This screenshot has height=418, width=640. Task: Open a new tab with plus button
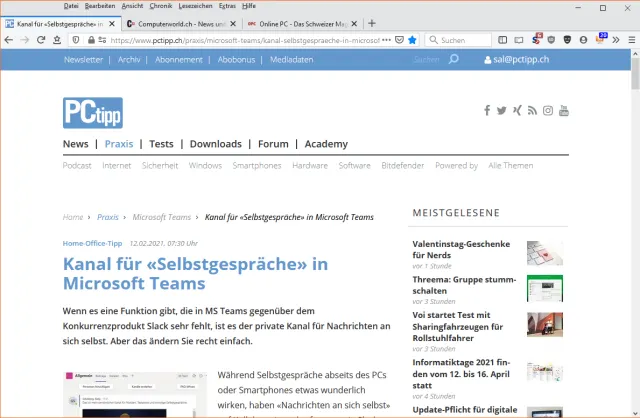[x=372, y=23]
